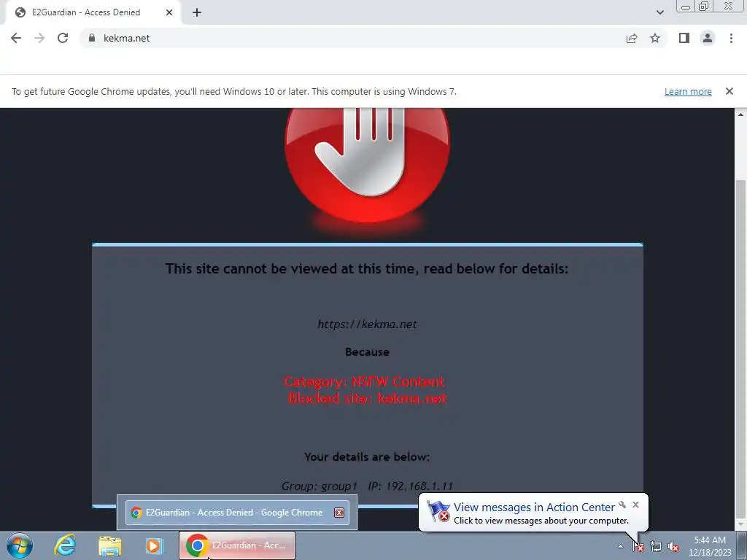The image size is (747, 560).
Task: Click the 'This site cannot be viewed' heading
Action: click(x=367, y=268)
